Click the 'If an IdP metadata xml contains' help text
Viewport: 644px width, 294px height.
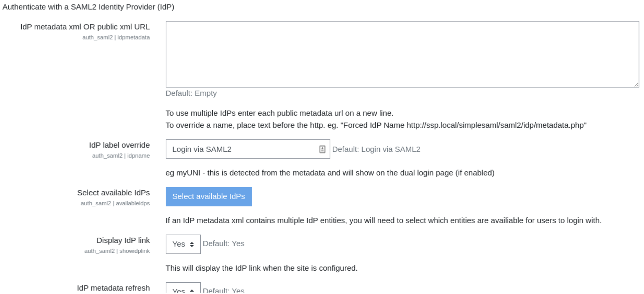click(384, 220)
